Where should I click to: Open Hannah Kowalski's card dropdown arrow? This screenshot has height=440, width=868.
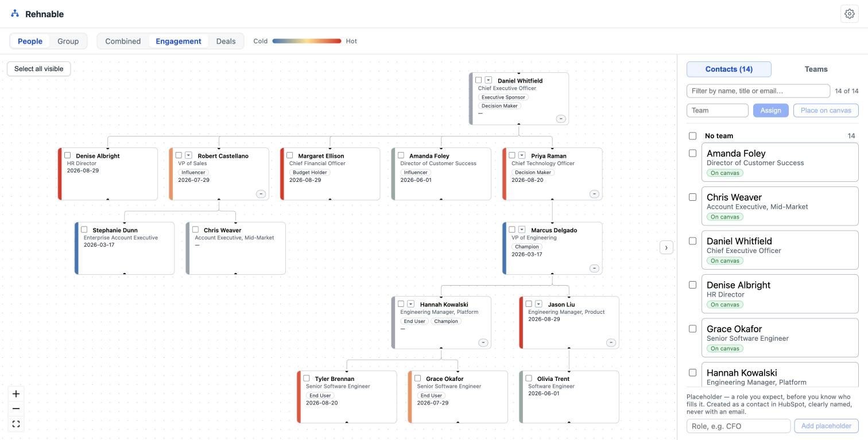click(411, 304)
